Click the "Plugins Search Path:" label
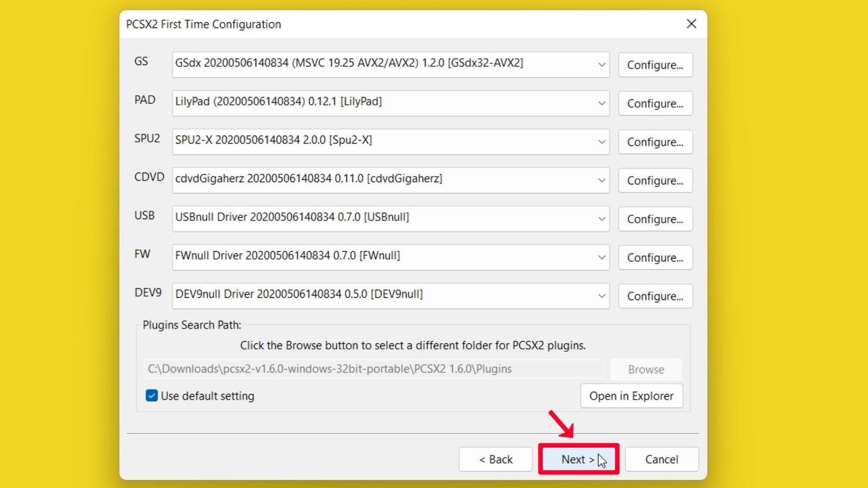The width and height of the screenshot is (868, 488). (x=192, y=325)
